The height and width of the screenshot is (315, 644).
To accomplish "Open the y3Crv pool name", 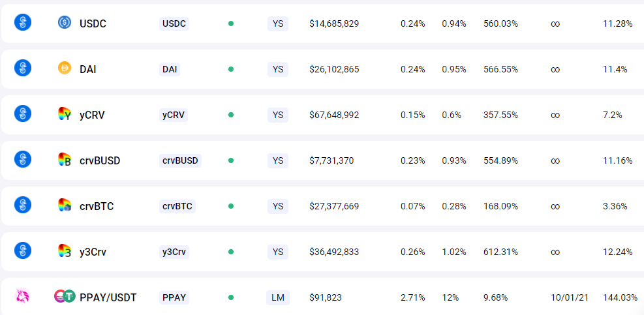I will point(93,252).
